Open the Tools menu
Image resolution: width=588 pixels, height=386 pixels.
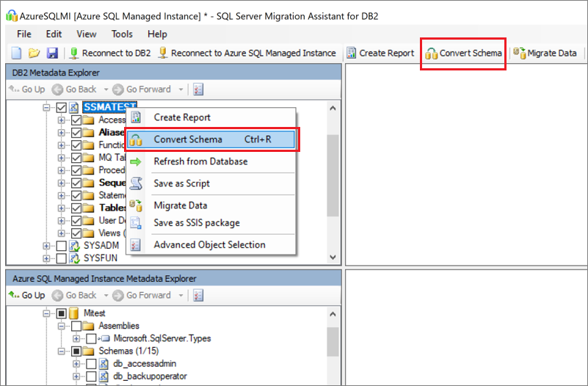click(x=122, y=34)
